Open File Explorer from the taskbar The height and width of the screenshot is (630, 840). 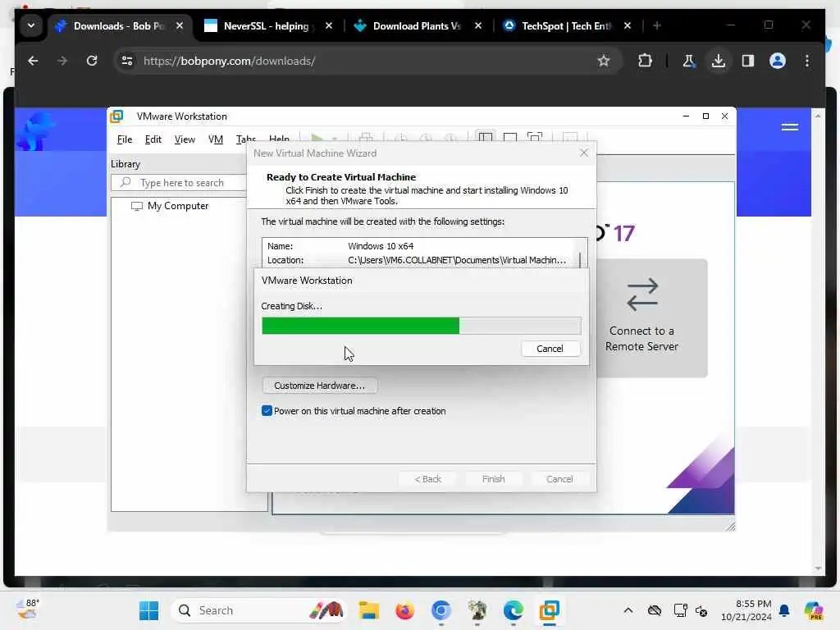click(x=368, y=610)
